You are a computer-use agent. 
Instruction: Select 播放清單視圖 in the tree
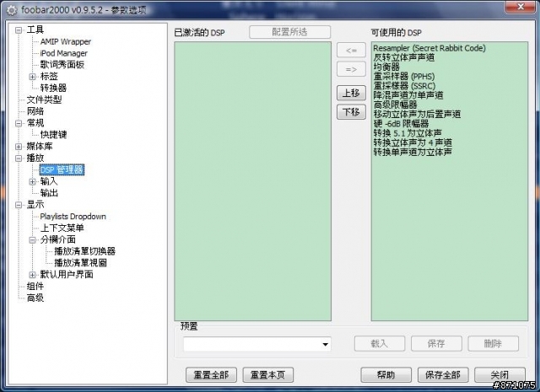[x=81, y=263]
